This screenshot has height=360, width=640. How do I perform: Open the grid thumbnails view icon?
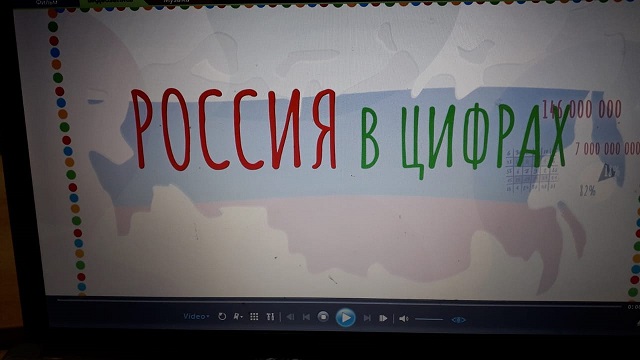pos(254,317)
